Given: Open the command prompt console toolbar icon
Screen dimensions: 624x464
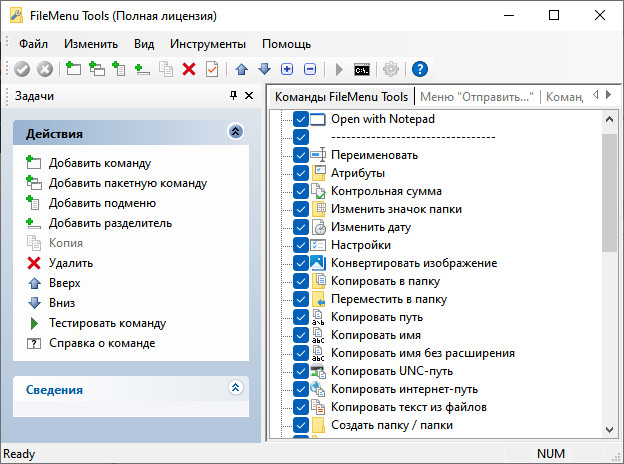Looking at the screenshot, I should [363, 69].
